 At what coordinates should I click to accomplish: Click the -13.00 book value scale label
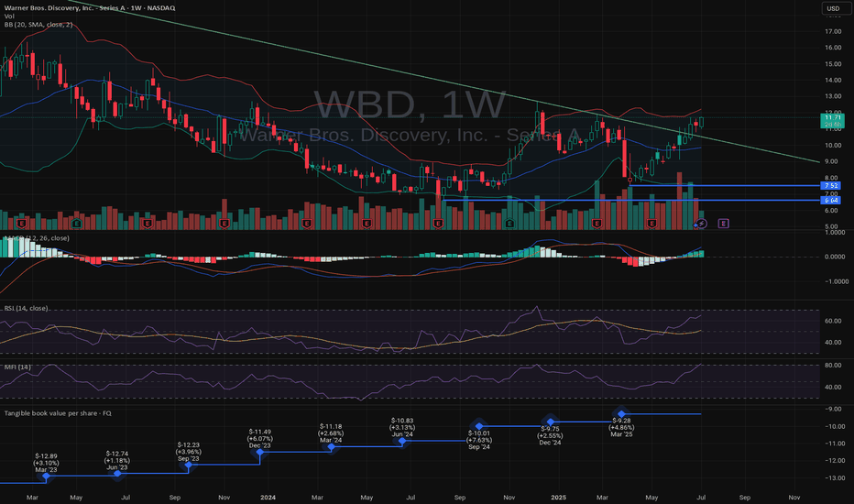pos(833,477)
